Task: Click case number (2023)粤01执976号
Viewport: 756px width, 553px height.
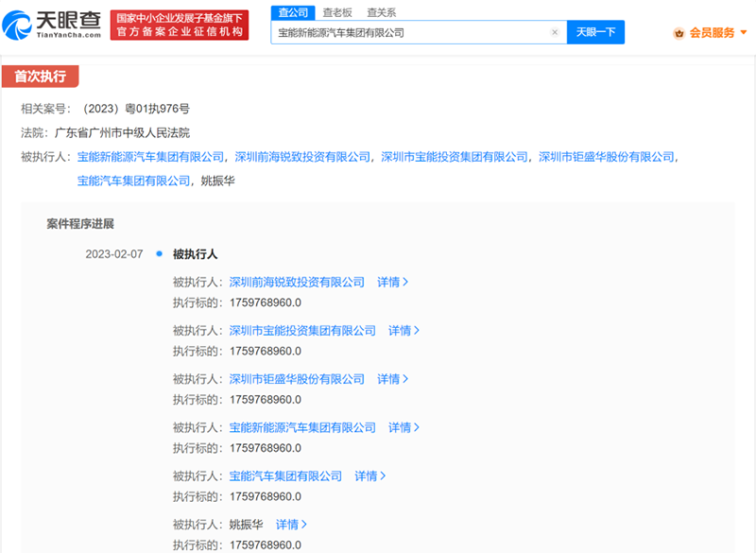Action: [134, 109]
